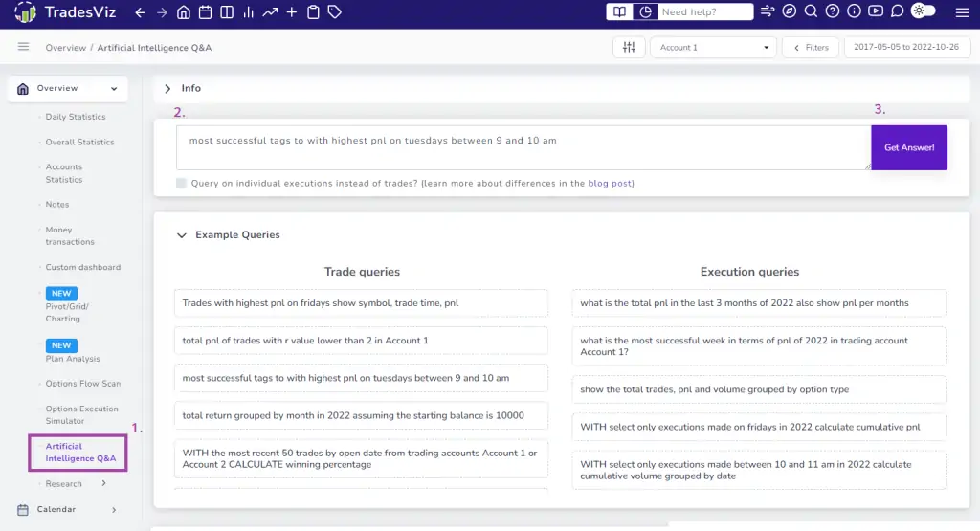This screenshot has width=980, height=531.
Task: Open Custom dashboard in sidebar
Action: point(82,267)
